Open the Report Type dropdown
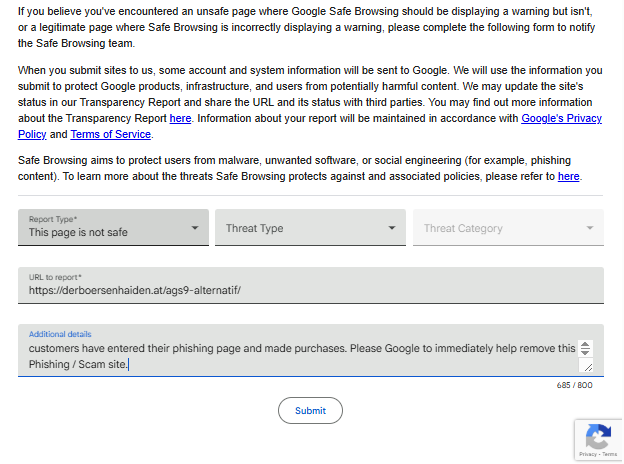The width and height of the screenshot is (624, 464). point(112,228)
